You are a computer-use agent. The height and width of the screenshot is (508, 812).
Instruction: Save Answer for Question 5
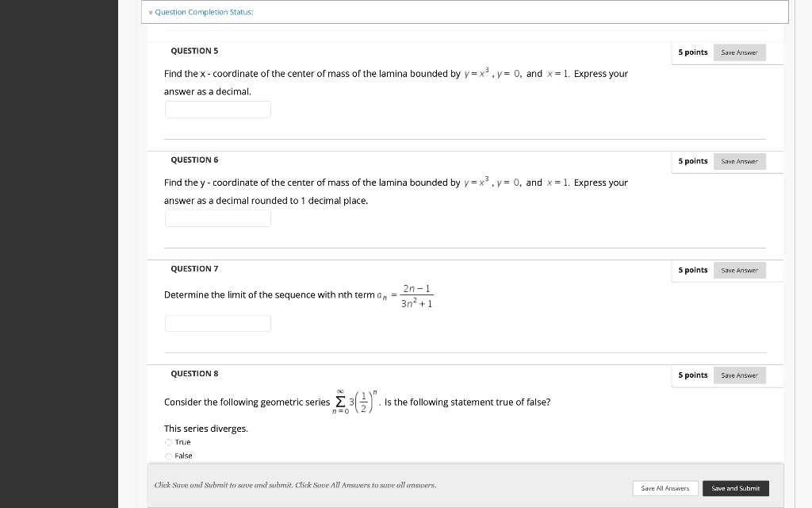click(739, 52)
